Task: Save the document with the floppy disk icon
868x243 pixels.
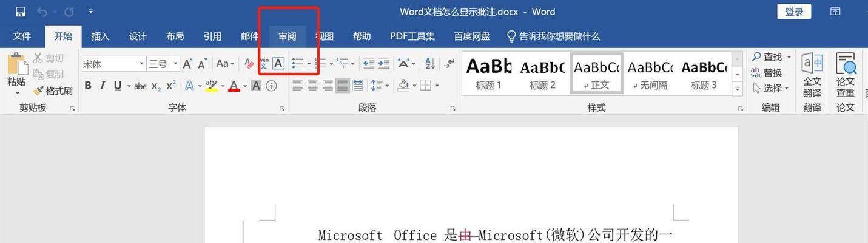Action: click(21, 12)
